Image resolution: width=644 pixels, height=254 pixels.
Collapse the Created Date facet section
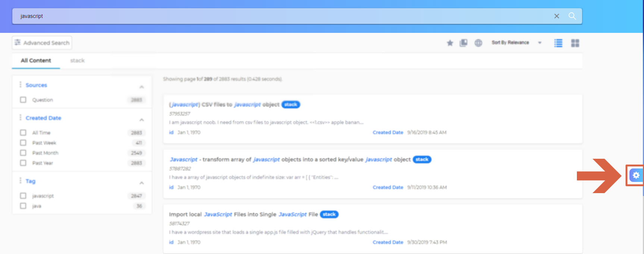[142, 120]
